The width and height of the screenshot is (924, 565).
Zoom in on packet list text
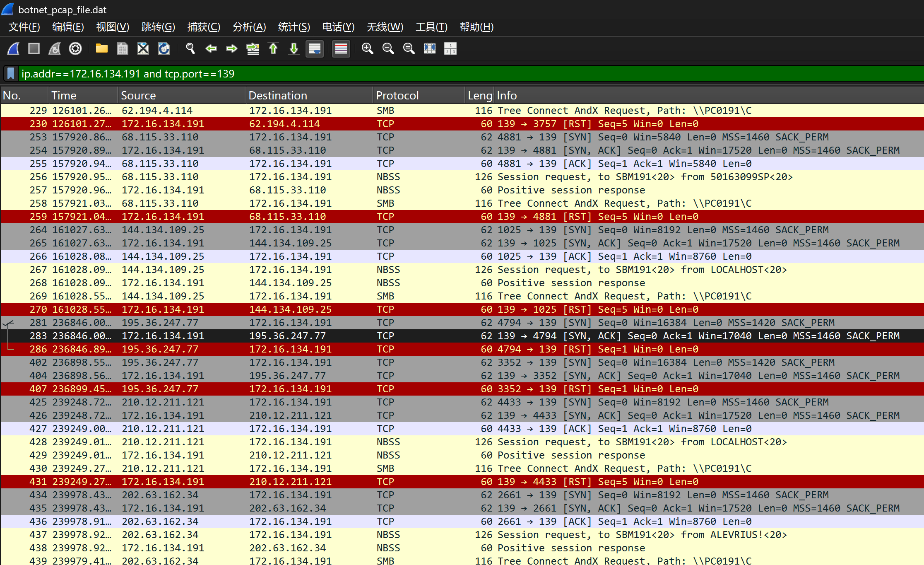pos(367,49)
